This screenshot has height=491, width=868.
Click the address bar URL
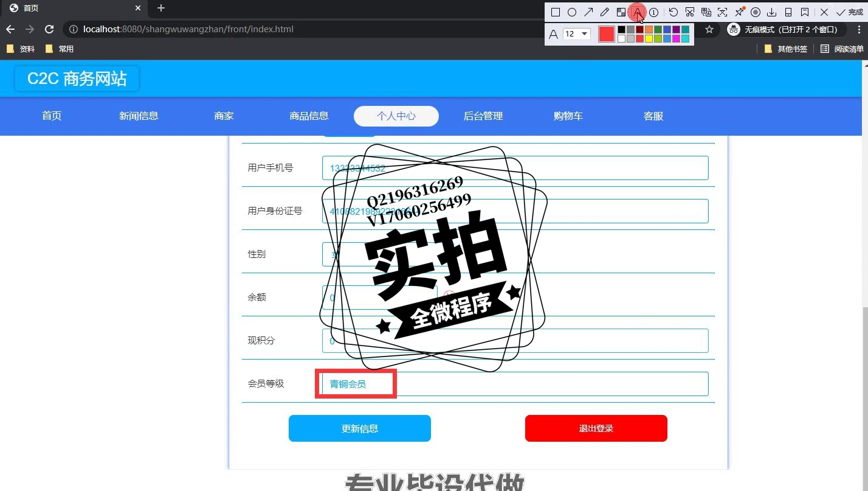(x=188, y=29)
